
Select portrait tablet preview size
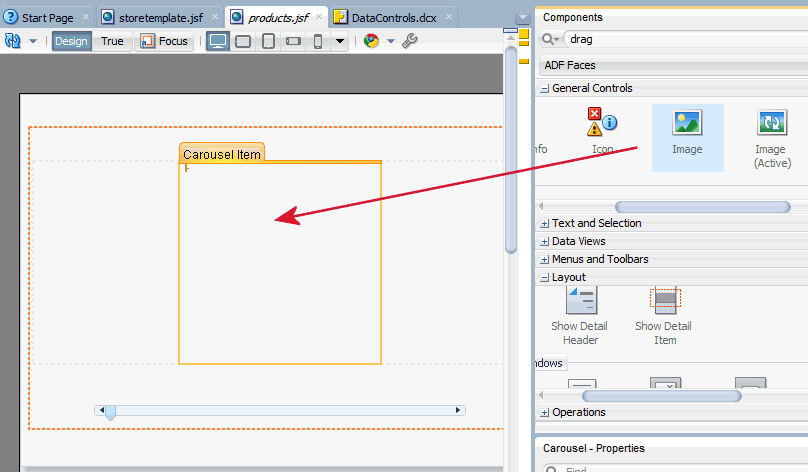click(268, 41)
